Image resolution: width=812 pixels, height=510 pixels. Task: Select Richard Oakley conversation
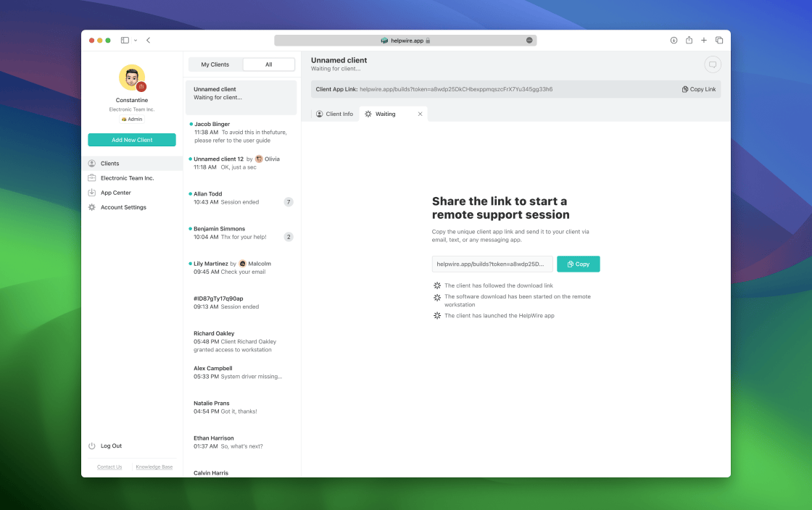click(241, 341)
